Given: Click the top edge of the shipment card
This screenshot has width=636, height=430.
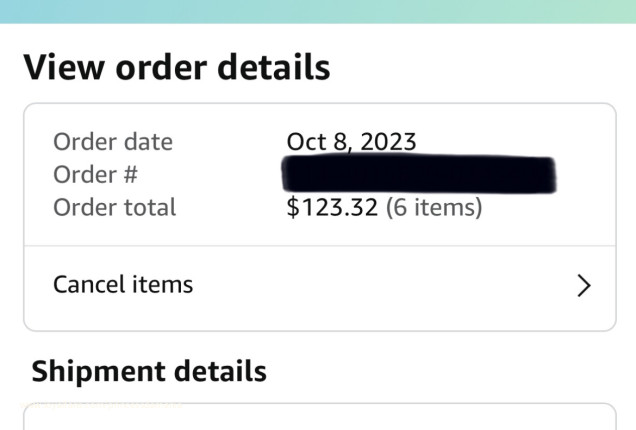Looking at the screenshot, I should click(x=318, y=405).
